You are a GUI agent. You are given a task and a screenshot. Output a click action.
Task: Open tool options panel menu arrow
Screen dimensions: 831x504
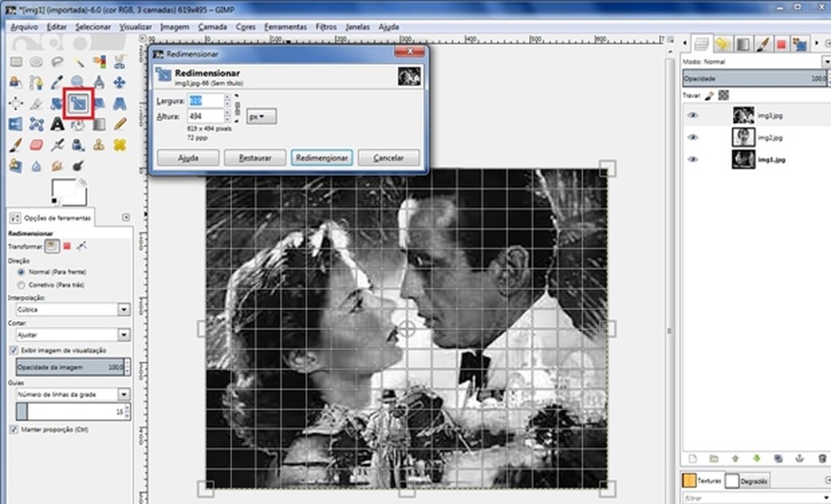pyautogui.click(x=126, y=217)
